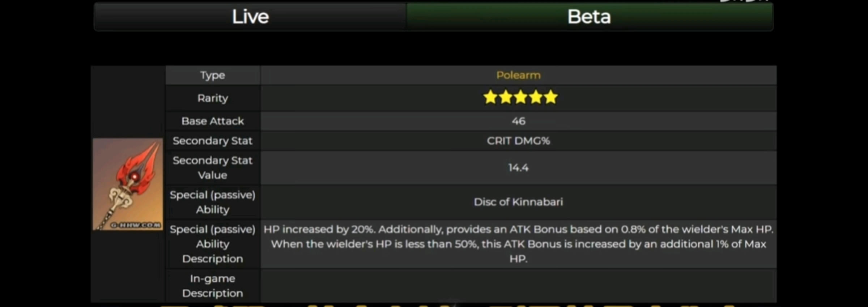The image size is (868, 307).
Task: Select the Rarity row label
Action: pyautogui.click(x=213, y=98)
